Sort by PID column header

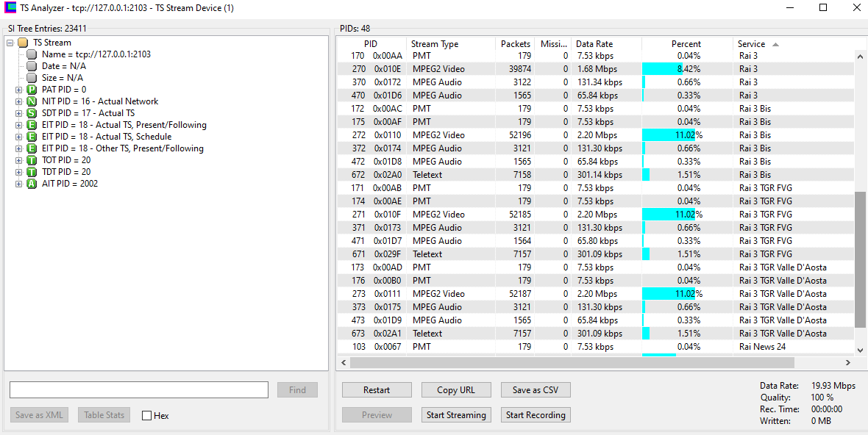371,44
